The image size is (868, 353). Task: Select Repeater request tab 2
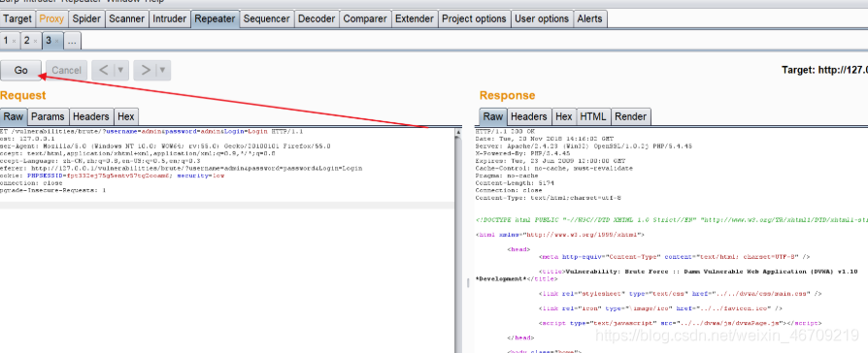tap(26, 41)
